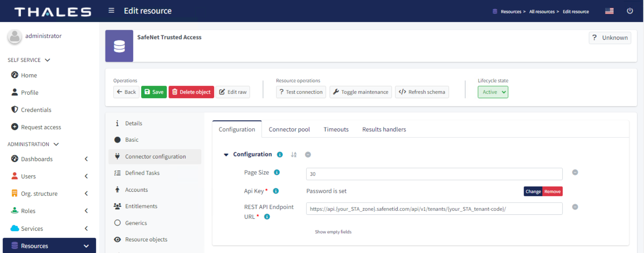Click into the Page Size input field
Screen dimensions: 644x253
[x=434, y=174]
